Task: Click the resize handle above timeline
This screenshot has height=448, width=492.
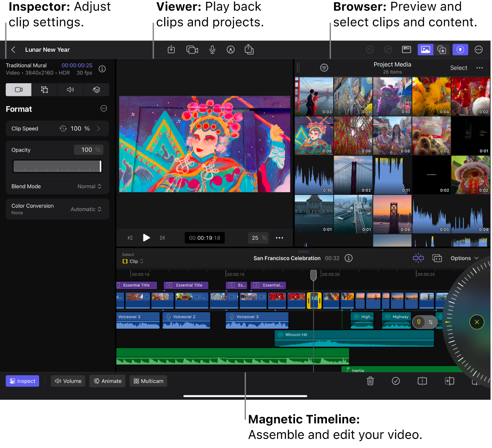Action: pyautogui.click(x=304, y=251)
